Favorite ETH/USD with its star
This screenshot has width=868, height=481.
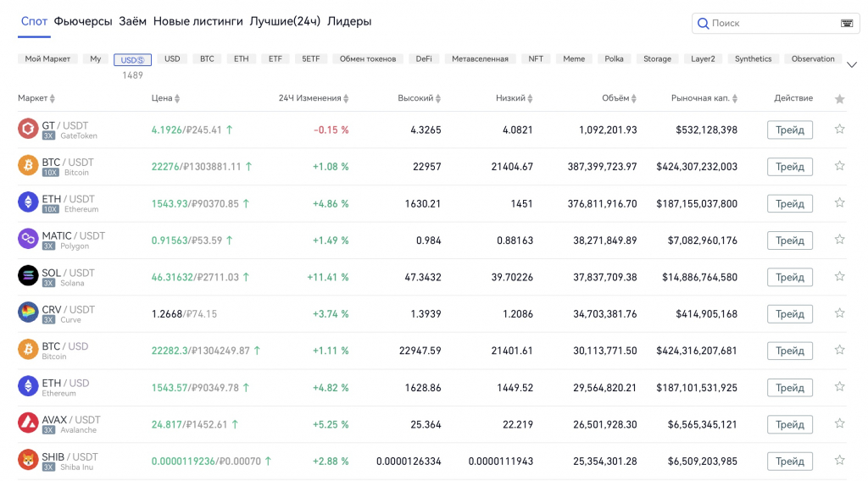click(x=840, y=386)
